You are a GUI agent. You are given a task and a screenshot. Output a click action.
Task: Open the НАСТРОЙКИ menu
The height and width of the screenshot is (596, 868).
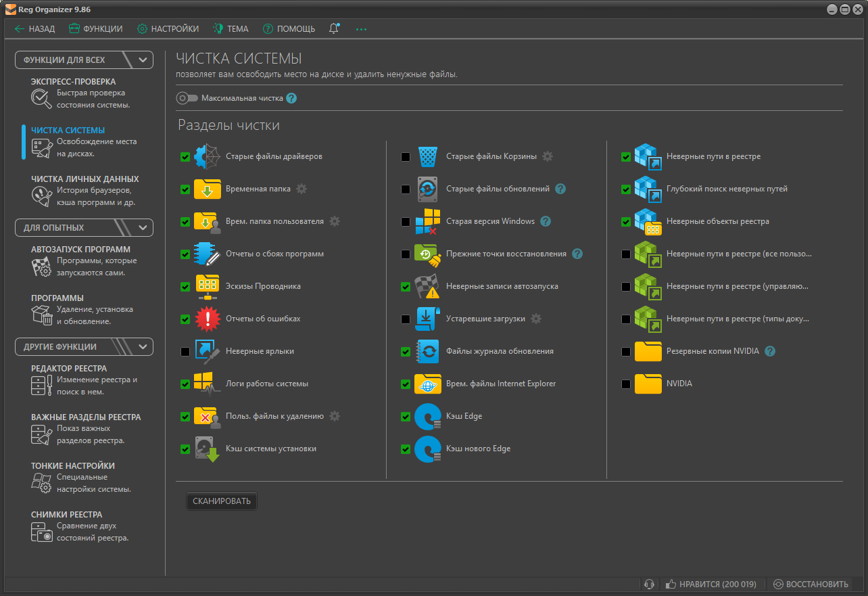click(x=168, y=28)
